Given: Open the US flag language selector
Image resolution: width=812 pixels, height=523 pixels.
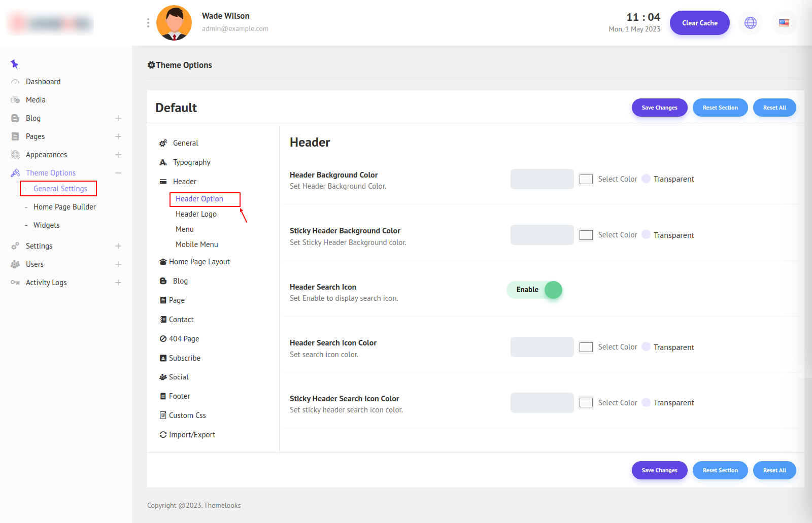Looking at the screenshot, I should click(x=784, y=23).
